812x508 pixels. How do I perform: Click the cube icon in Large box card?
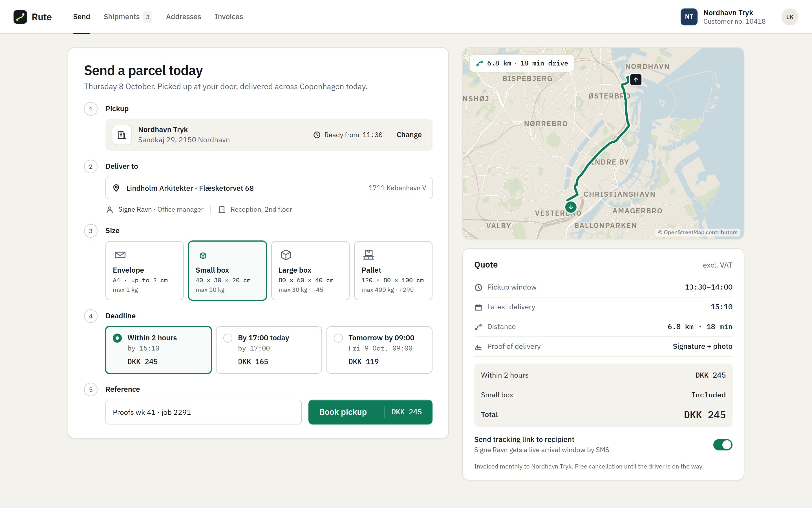click(286, 255)
